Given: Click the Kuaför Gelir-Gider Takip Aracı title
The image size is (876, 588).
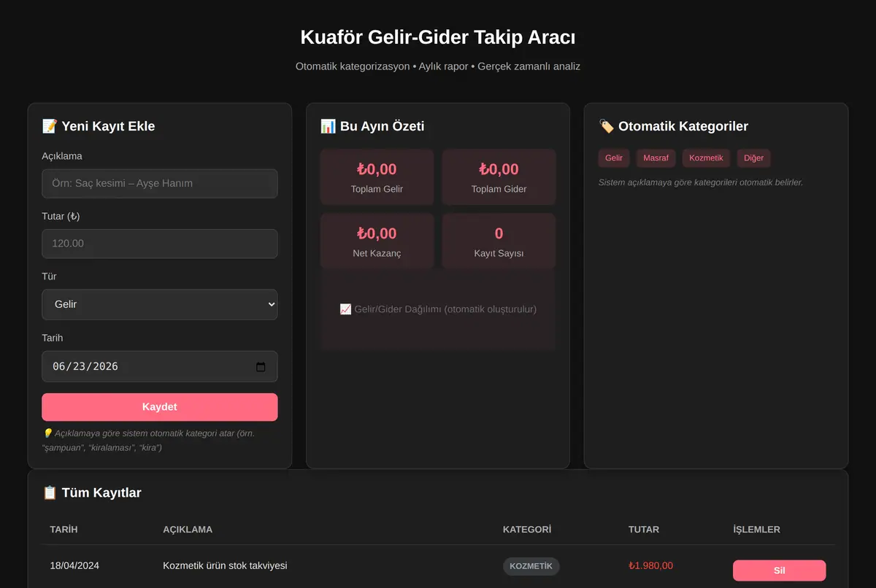Looking at the screenshot, I should click(438, 37).
